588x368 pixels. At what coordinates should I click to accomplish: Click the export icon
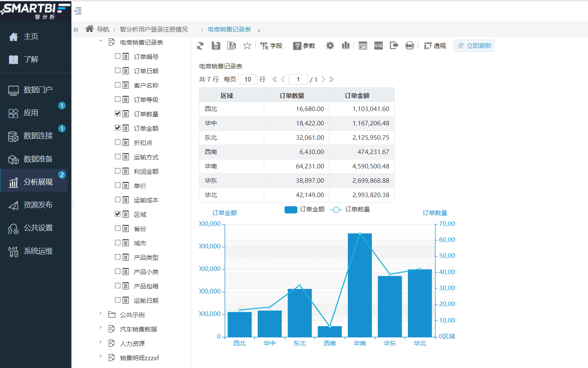click(x=394, y=45)
